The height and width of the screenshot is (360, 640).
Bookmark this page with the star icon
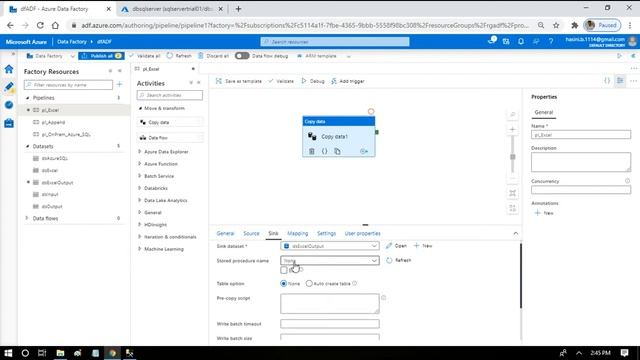(556, 25)
